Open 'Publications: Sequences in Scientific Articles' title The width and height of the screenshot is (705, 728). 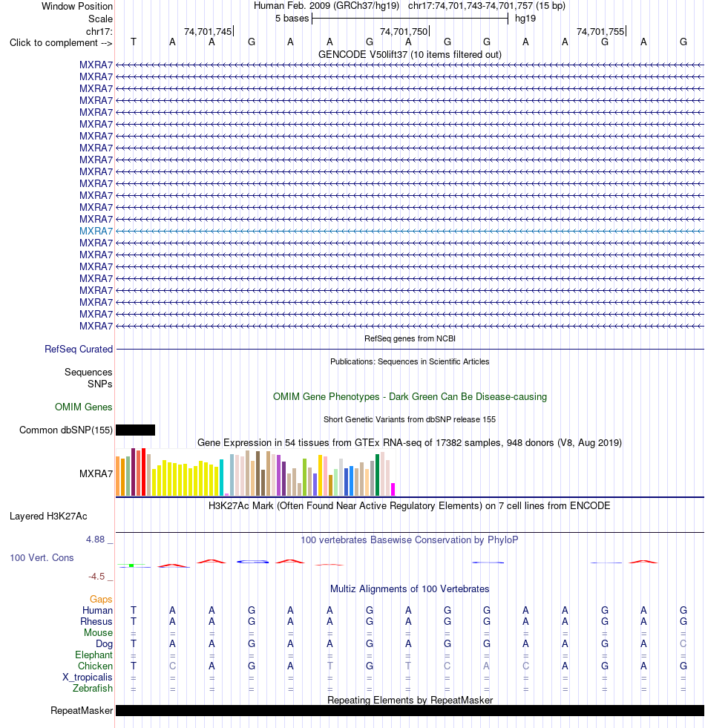click(x=410, y=361)
